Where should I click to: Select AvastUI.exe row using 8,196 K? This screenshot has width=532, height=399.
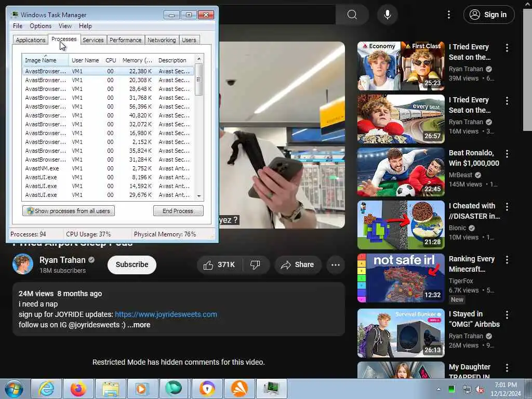click(108, 177)
